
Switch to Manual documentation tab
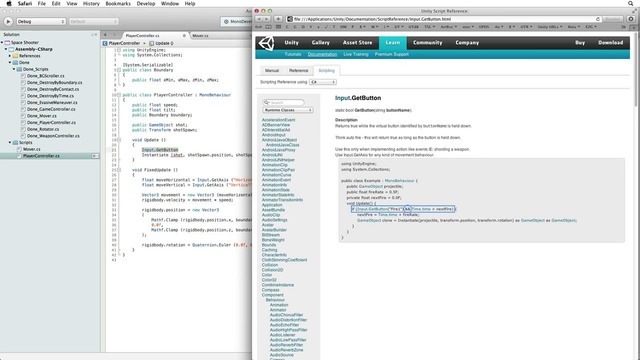pos(272,71)
